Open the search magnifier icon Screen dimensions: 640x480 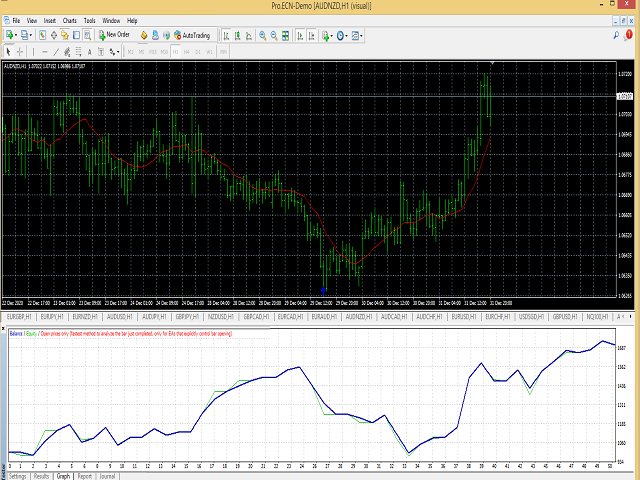(x=616, y=36)
